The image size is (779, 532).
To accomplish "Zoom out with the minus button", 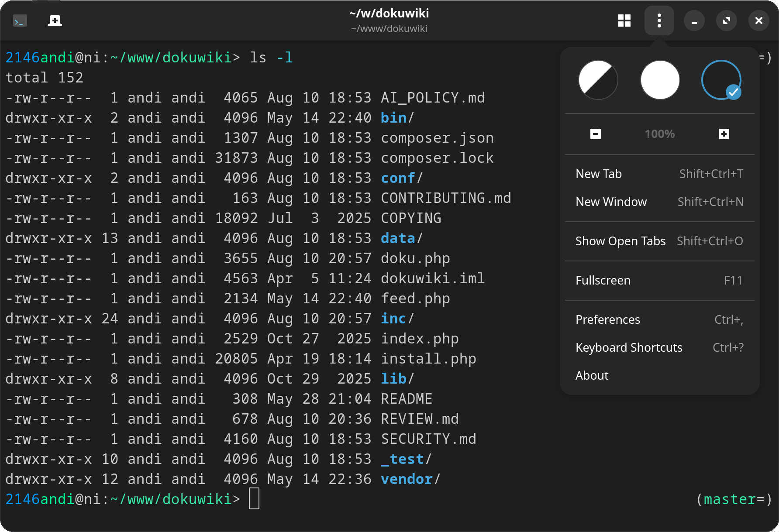I will (x=596, y=134).
